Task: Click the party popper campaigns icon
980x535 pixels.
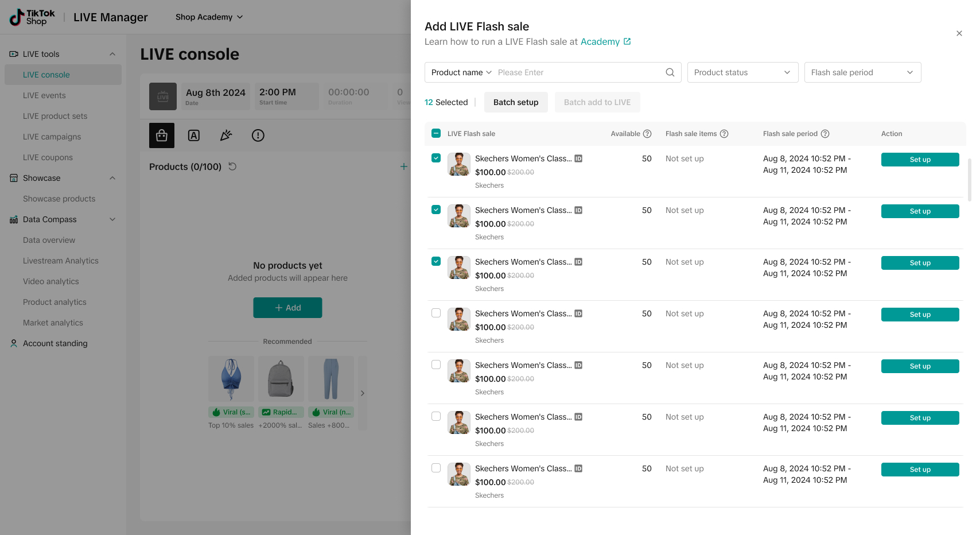Action: (x=226, y=135)
